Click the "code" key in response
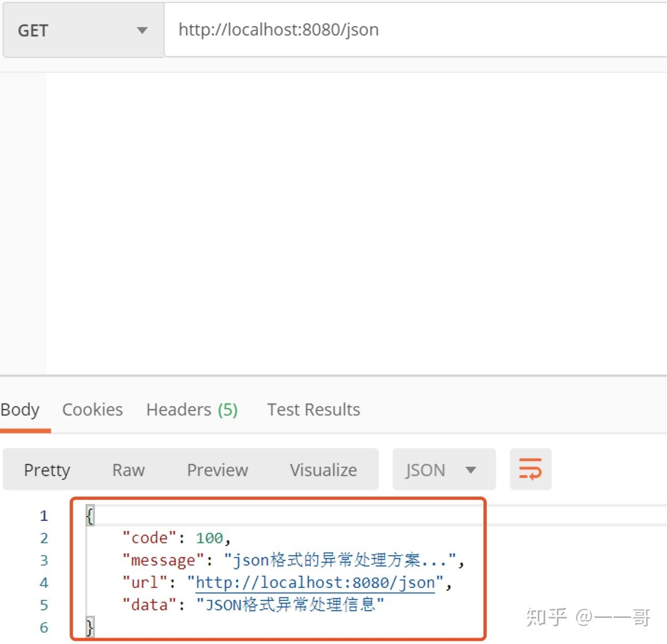Viewport: 667px width, 644px height. tap(149, 538)
